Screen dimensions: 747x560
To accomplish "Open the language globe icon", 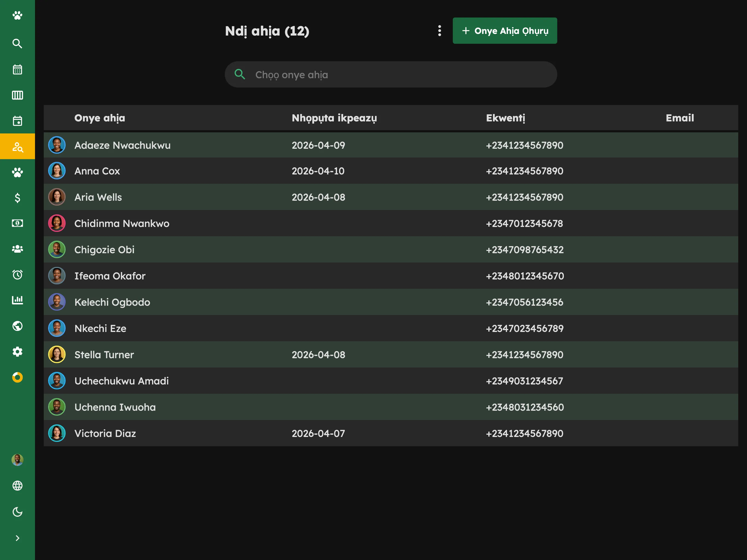I will [x=17, y=486].
